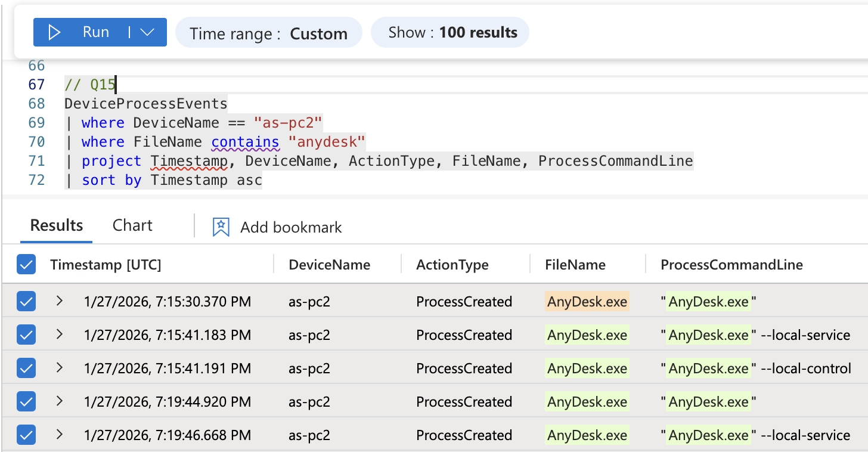Click the highlighted AnyDesk.exe FileName cell in first row
The height and width of the screenshot is (452, 868).
coord(587,302)
